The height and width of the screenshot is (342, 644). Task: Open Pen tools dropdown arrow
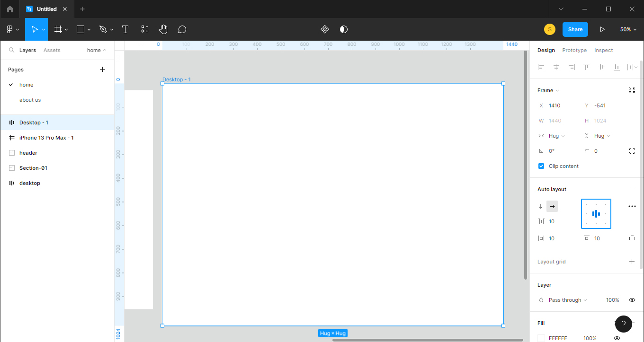(x=112, y=29)
